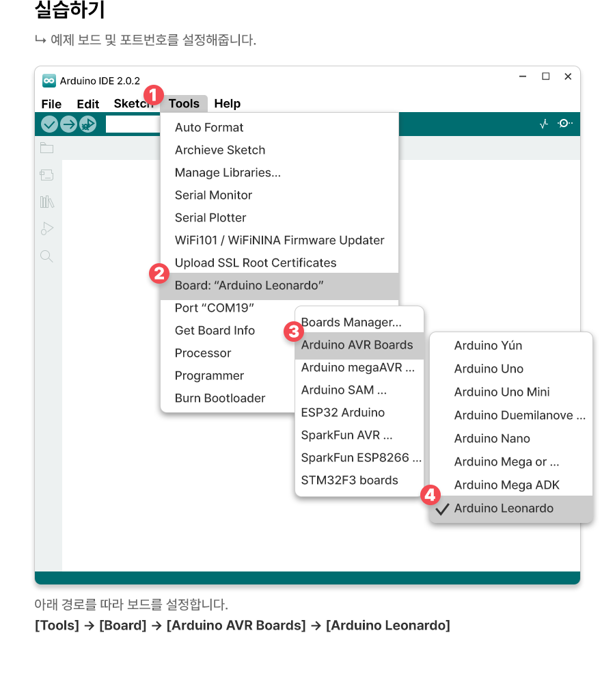Screen dimensions: 615x700
Task: Open the Serial Monitor icon in toolbar
Action: [565, 124]
